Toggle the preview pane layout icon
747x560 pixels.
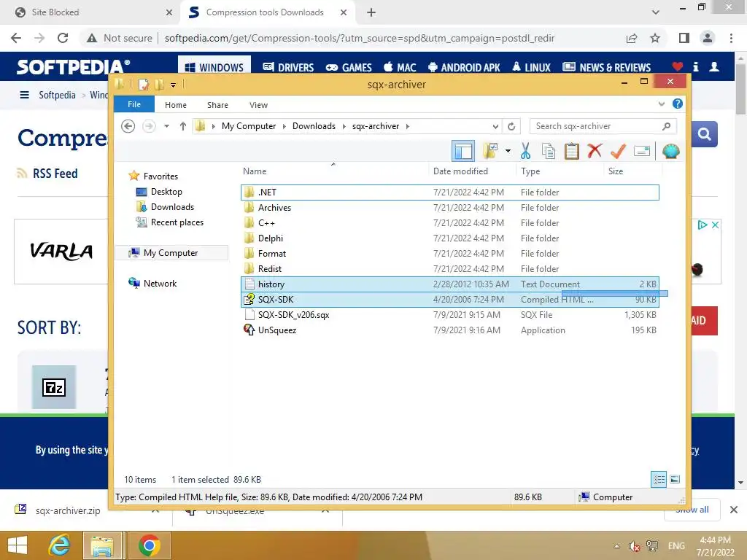(x=463, y=152)
